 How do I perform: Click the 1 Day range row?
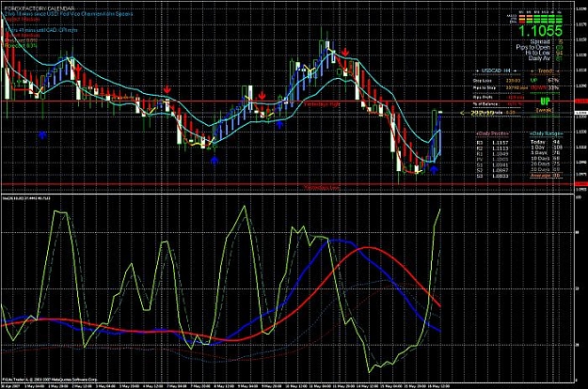pyautogui.click(x=546, y=148)
